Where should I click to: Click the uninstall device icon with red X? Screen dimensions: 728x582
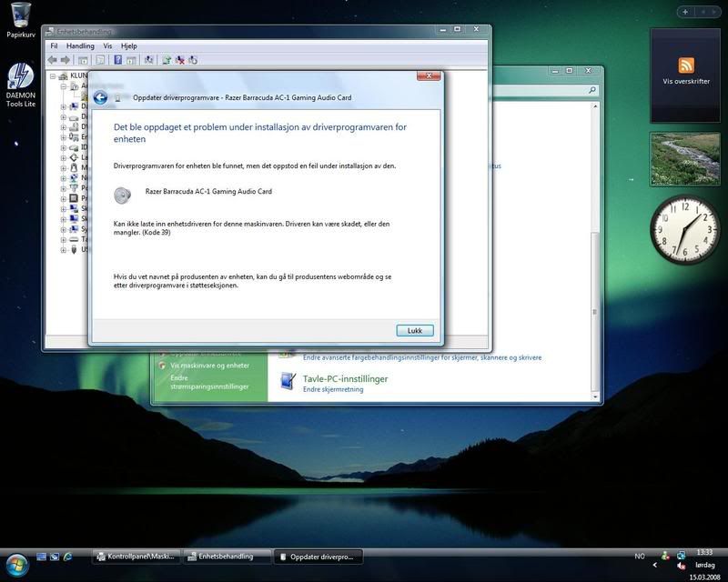179,60
